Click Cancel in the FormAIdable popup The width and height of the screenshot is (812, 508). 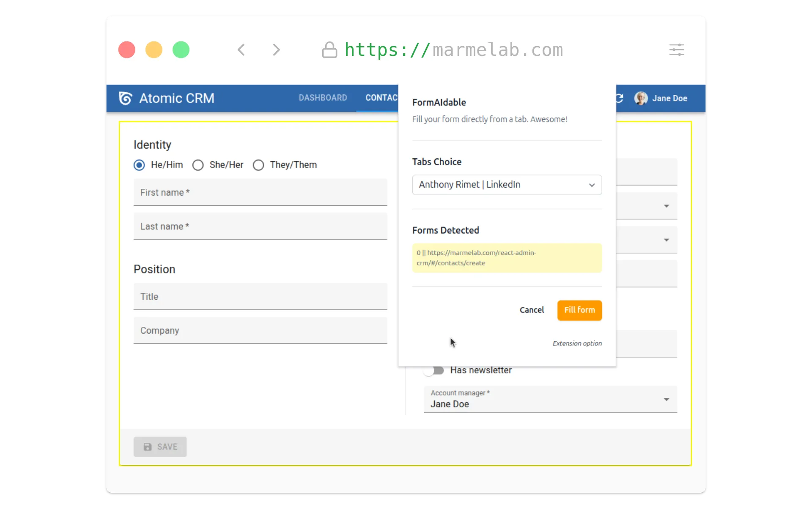(x=532, y=310)
